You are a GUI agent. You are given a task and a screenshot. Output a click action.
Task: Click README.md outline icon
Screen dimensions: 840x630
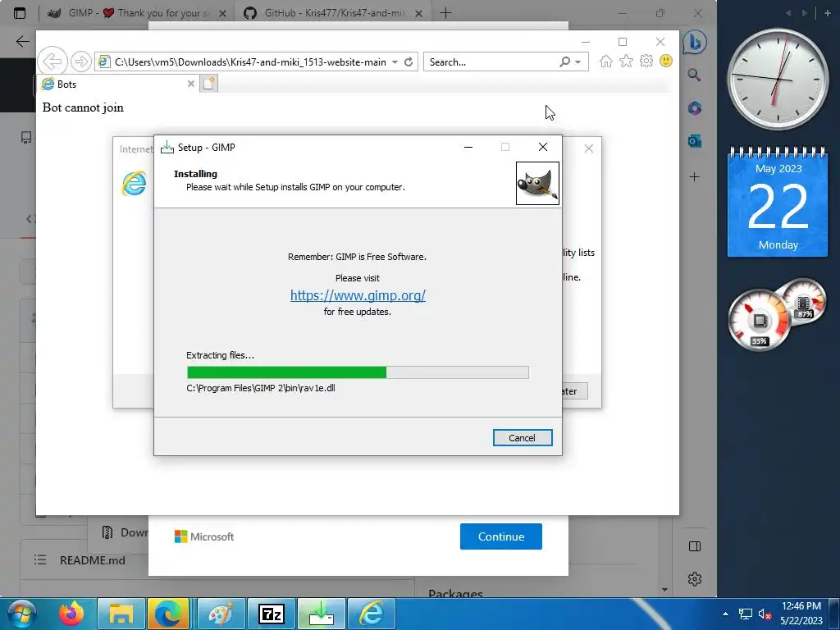click(40, 559)
